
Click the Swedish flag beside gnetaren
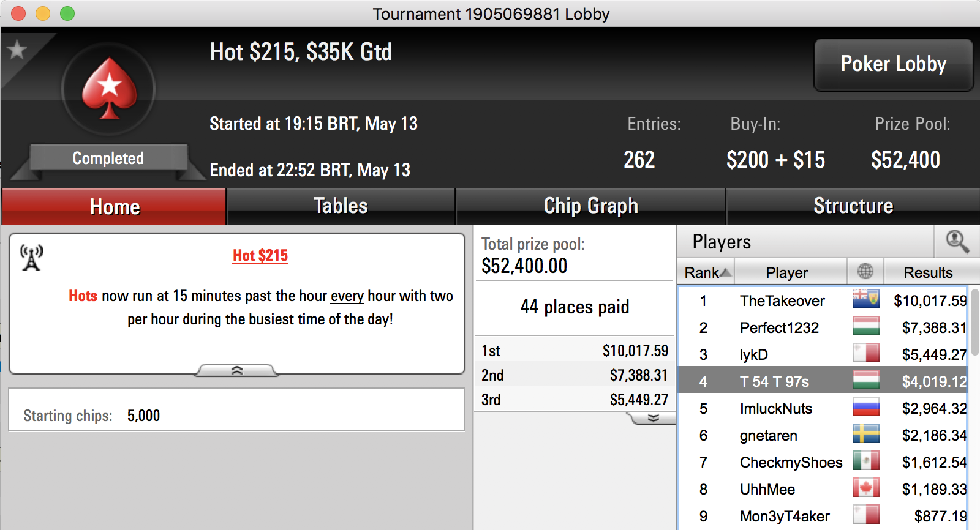click(865, 434)
